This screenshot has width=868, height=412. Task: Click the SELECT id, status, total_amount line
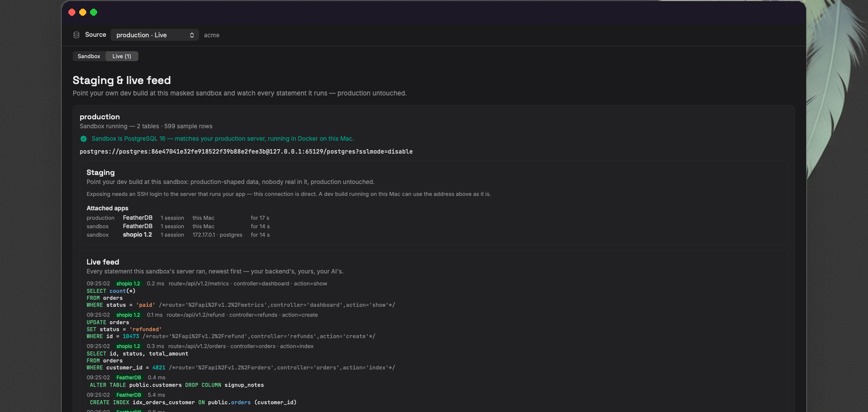click(138, 354)
